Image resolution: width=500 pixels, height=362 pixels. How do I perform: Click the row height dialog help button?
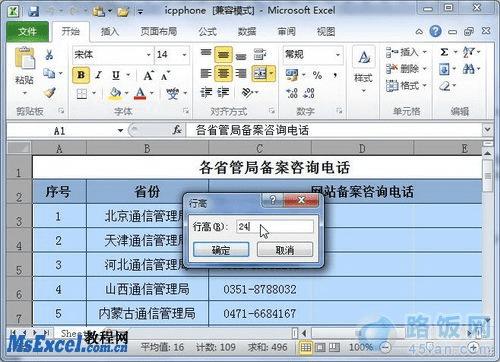pyautogui.click(x=273, y=200)
